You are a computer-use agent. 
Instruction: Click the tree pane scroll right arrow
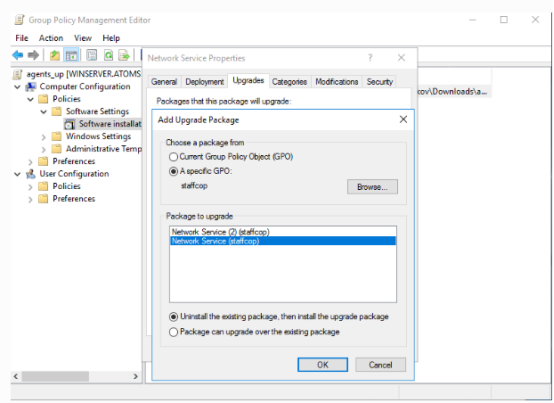135,377
